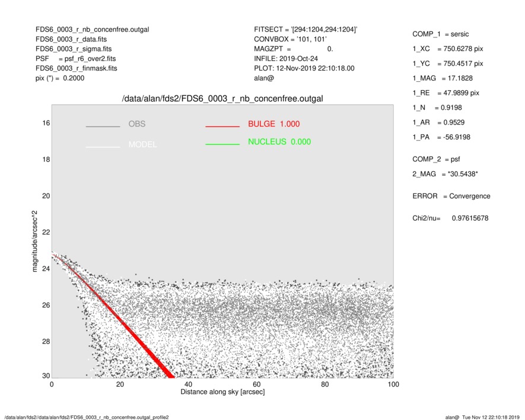525x420 pixels.
Task: Click the MODEL legend label
Action: click(x=142, y=144)
